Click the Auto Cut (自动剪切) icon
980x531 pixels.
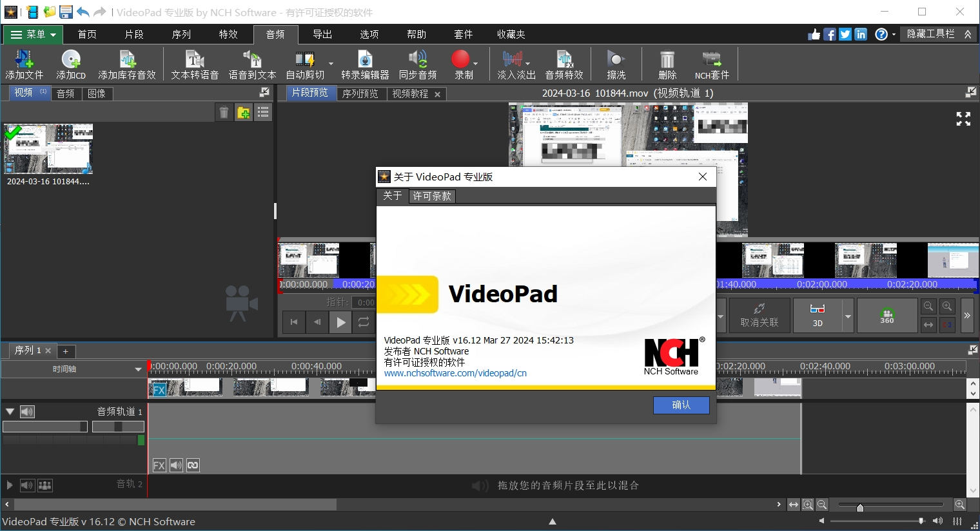pos(305,64)
